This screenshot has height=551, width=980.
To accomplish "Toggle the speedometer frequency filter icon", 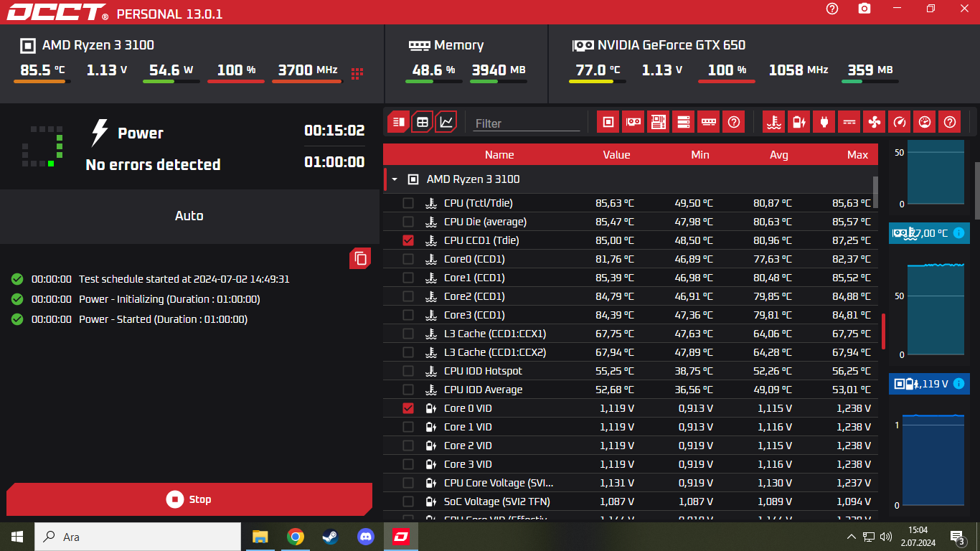I will click(x=899, y=122).
